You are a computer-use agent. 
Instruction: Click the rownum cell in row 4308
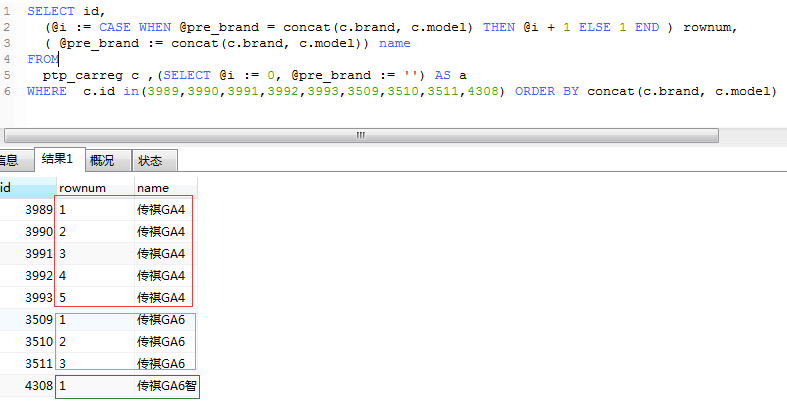95,386
